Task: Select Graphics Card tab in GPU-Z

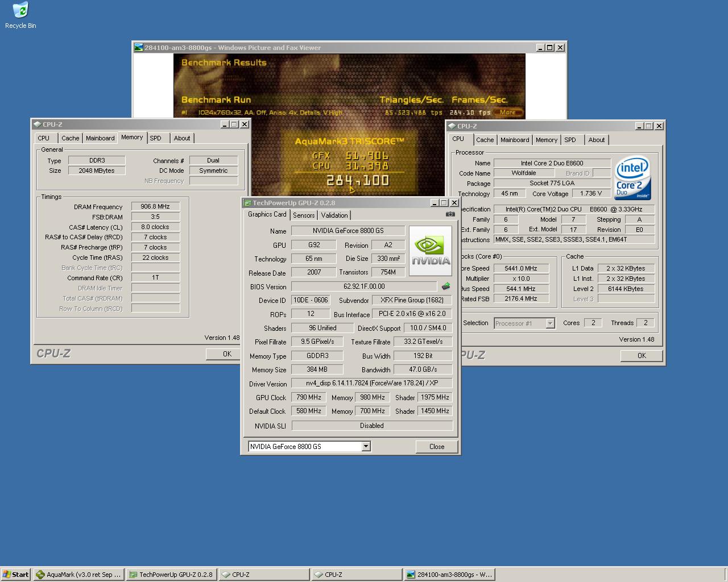Action: 267,214
